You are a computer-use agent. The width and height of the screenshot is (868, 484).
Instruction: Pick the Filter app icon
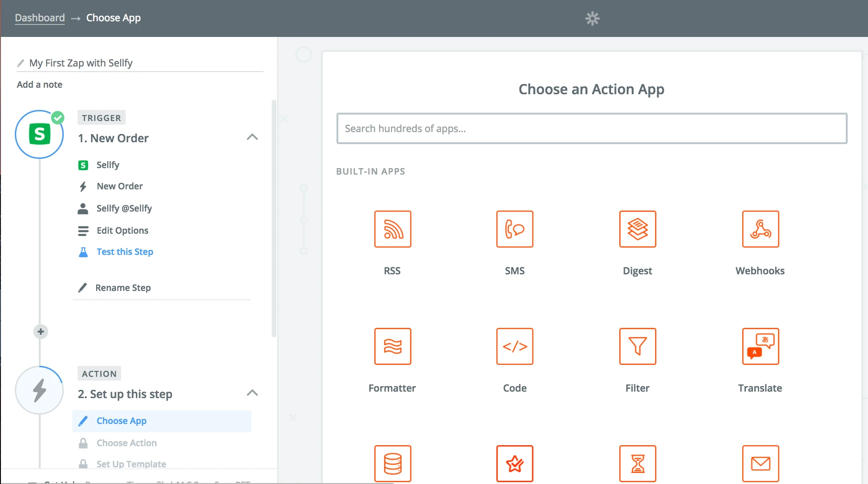coord(637,346)
